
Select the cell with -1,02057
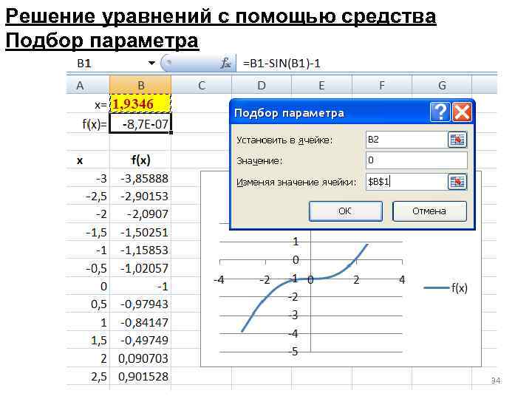[x=140, y=268]
